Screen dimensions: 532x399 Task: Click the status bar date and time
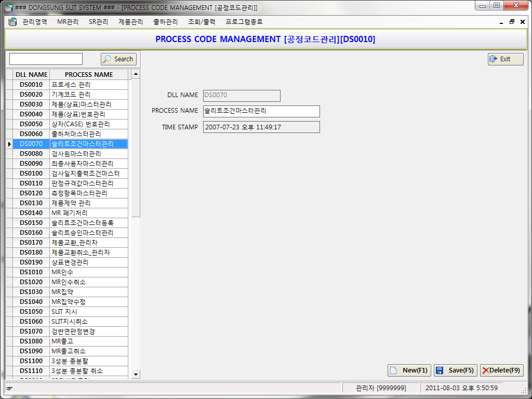click(x=461, y=388)
